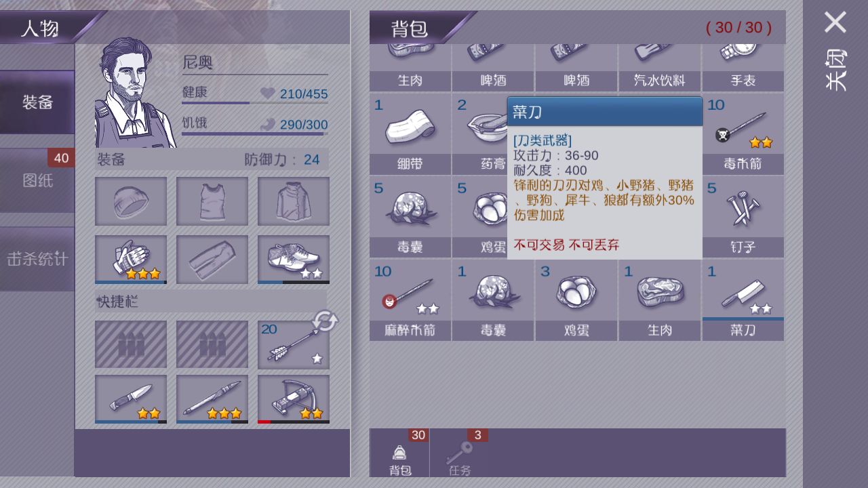The width and height of the screenshot is (868, 488).
Task: Open the 击杀统计 kill statistics tab
Action: pyautogui.click(x=37, y=259)
